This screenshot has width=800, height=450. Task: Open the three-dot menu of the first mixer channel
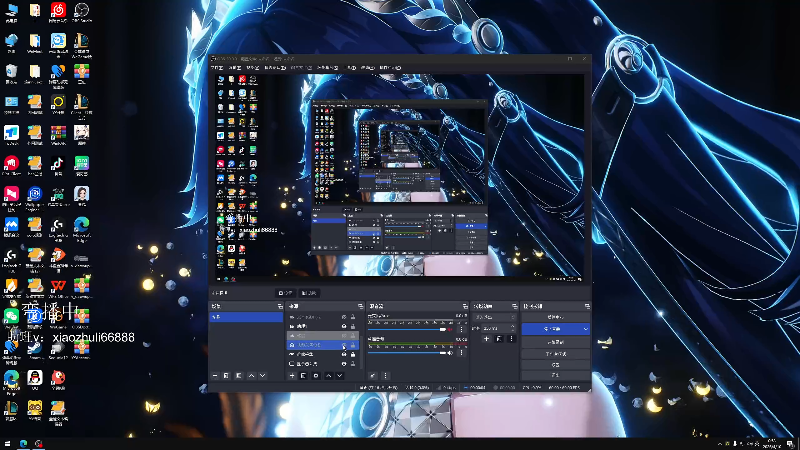[x=461, y=330]
